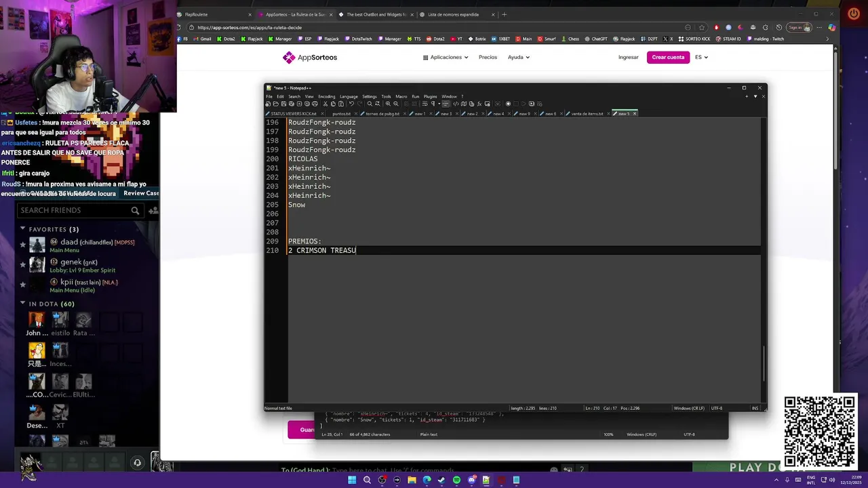
Task: Start macro recording with the record icon
Action: pos(509,104)
